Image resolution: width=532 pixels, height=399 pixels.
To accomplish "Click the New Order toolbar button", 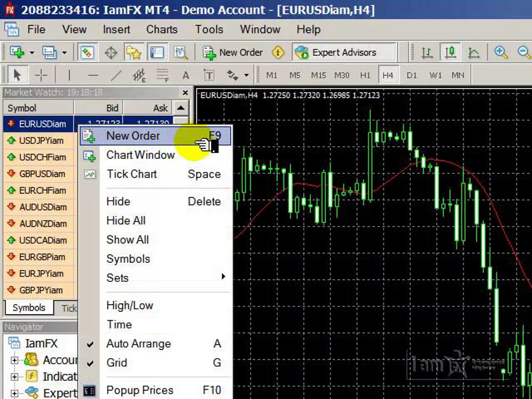I will click(x=233, y=52).
